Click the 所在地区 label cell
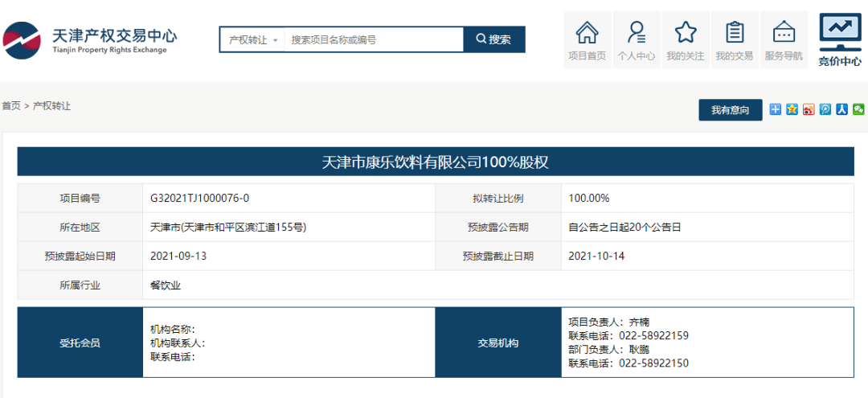 pyautogui.click(x=80, y=227)
